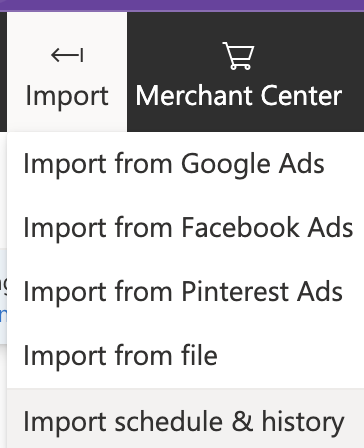
Task: Click the "Import" label text under the arrow
Action: [67, 97]
